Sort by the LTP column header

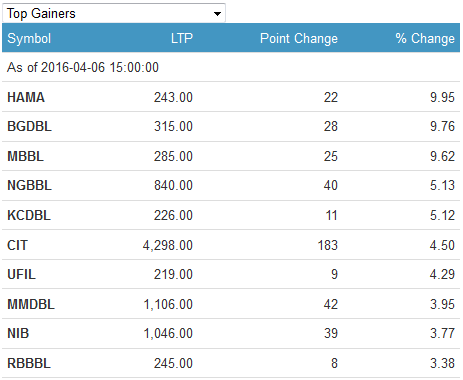(182, 38)
